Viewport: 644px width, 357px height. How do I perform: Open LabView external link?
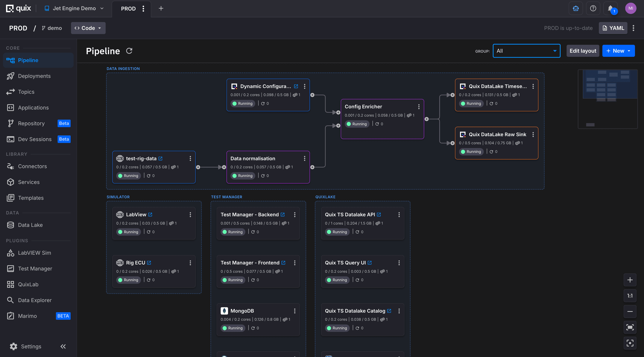click(150, 215)
